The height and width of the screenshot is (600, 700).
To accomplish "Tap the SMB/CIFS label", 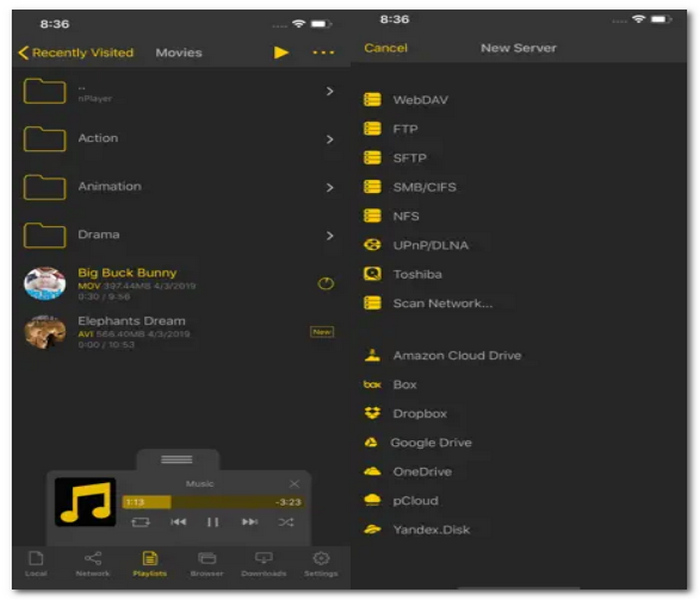I will pos(425,187).
